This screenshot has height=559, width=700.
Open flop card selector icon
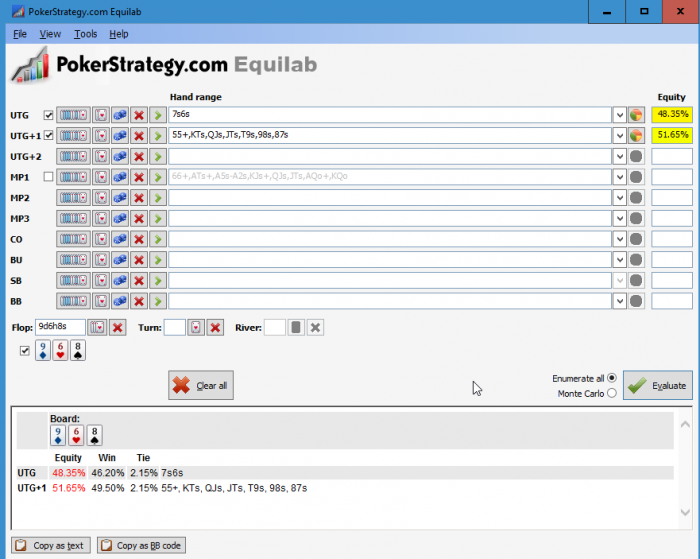click(x=97, y=328)
